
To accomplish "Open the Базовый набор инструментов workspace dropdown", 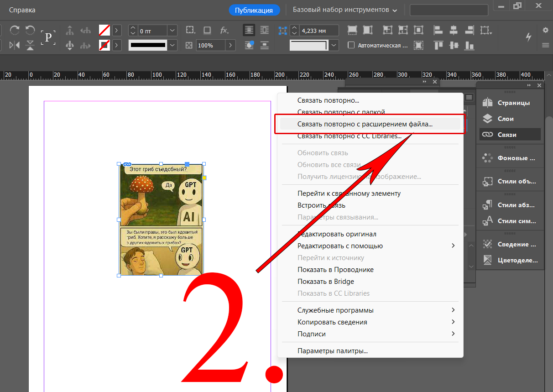I will pyautogui.click(x=345, y=10).
